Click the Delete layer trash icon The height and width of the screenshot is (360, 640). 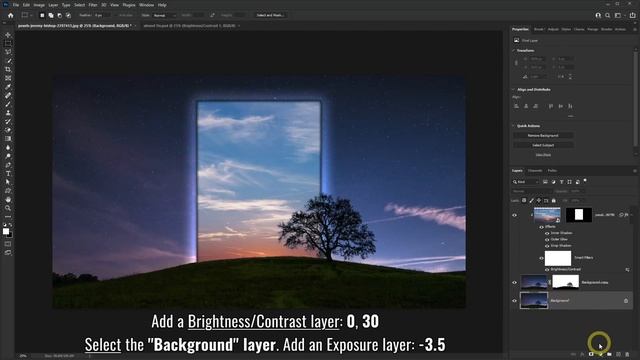[627, 354]
